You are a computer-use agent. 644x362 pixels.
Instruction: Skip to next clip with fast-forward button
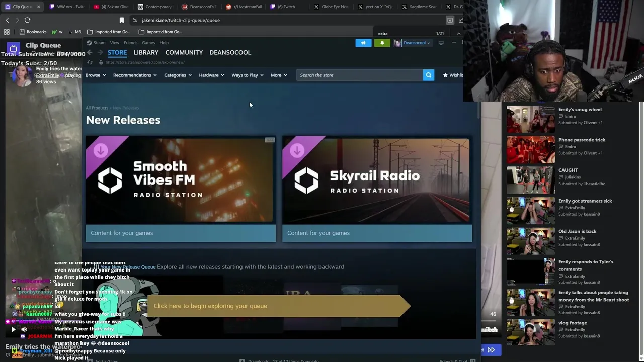(491, 350)
